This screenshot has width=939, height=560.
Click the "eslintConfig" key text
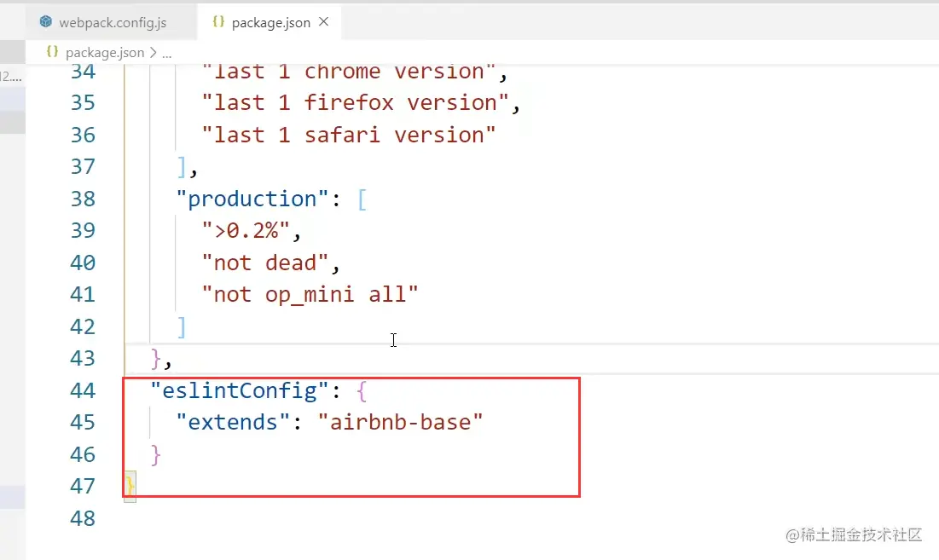[240, 390]
